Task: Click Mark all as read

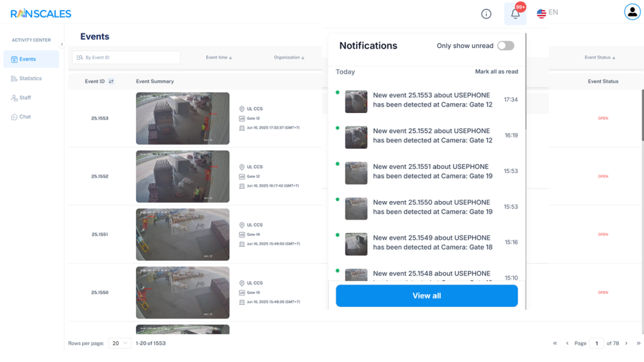Action: click(496, 72)
